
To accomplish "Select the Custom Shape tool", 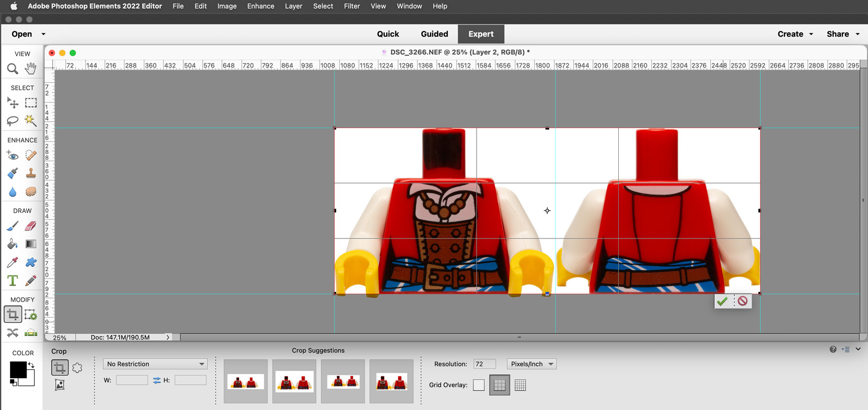I will tap(31, 262).
